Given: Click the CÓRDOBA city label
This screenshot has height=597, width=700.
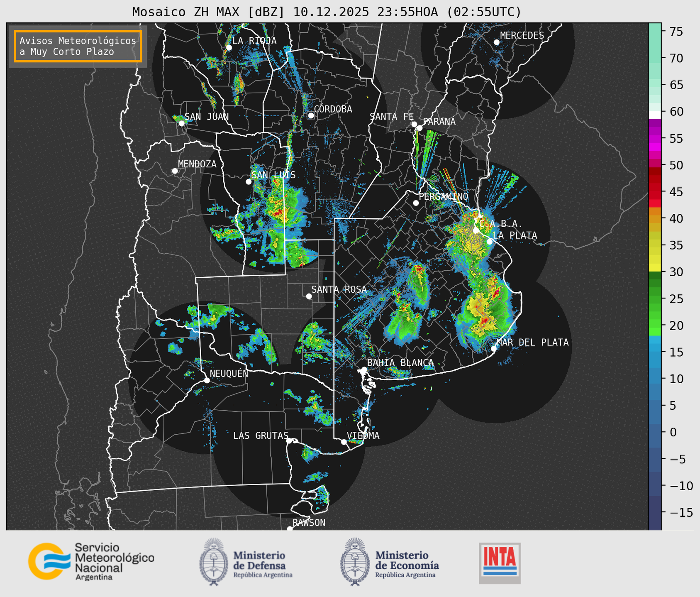Looking at the screenshot, I should (x=333, y=109).
